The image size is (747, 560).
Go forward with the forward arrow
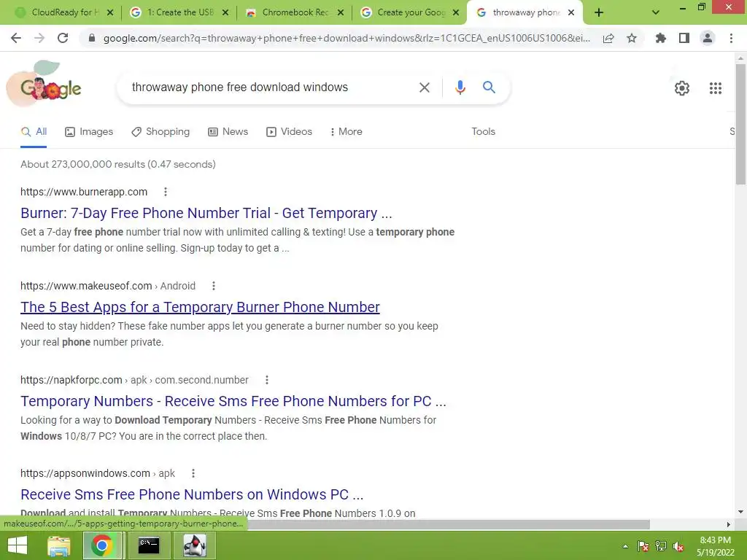click(39, 38)
